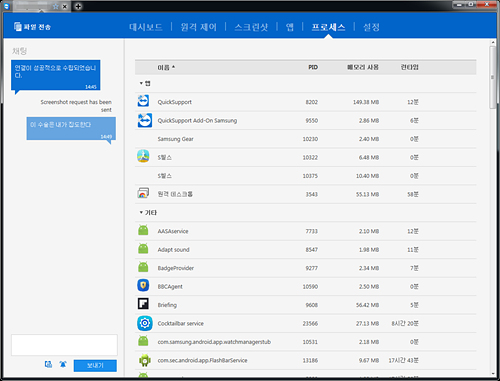The width and height of the screenshot is (500, 381).
Task: Click the FlashBarService Android icon
Action: (x=144, y=360)
